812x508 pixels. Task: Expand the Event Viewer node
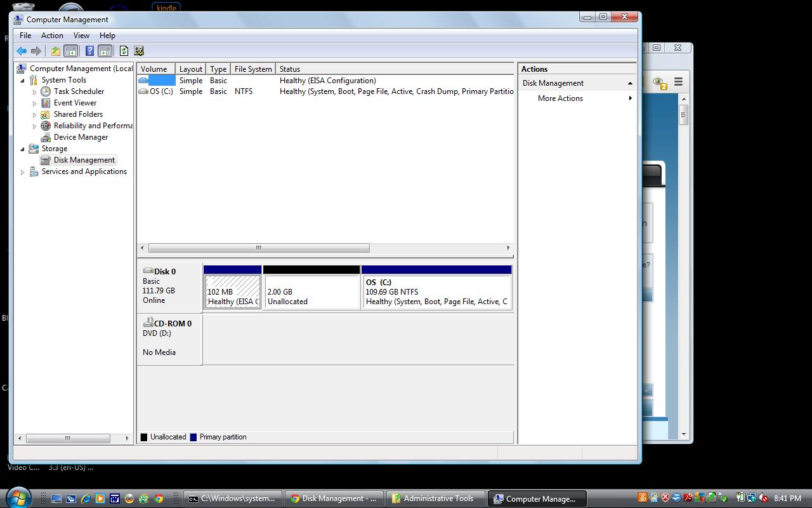tap(35, 104)
